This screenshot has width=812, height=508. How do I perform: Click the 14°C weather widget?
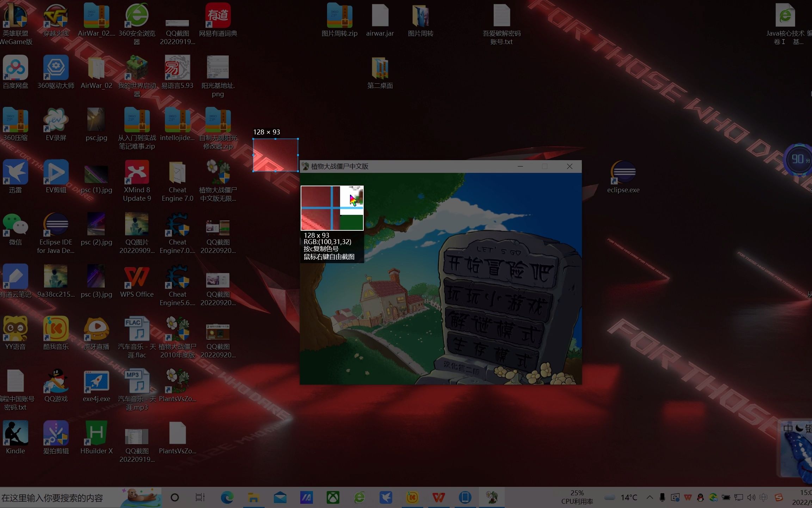(621, 497)
